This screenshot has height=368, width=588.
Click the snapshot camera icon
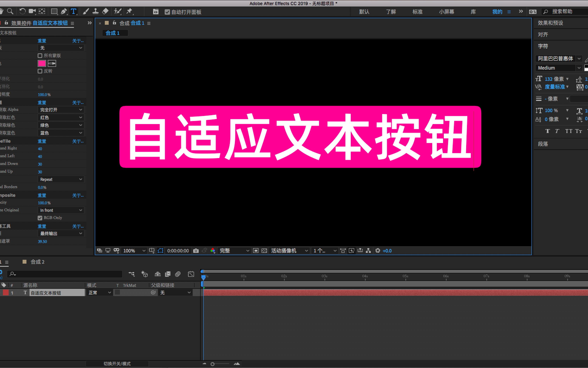(x=196, y=251)
